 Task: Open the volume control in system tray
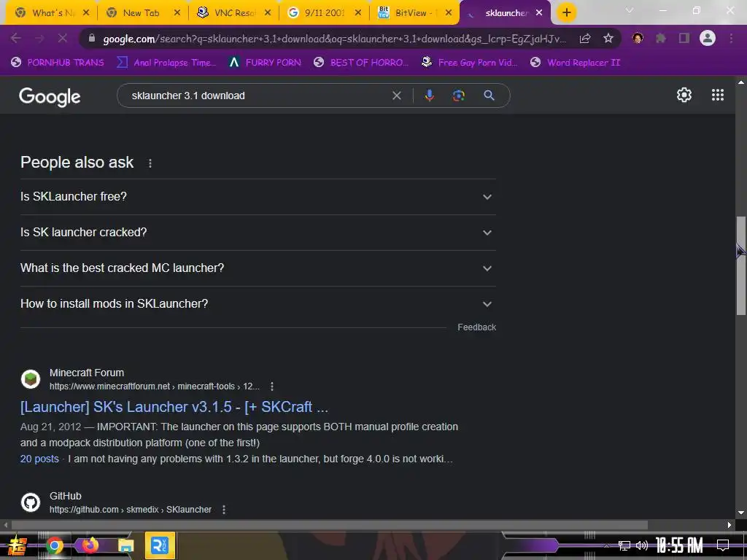[642, 545]
